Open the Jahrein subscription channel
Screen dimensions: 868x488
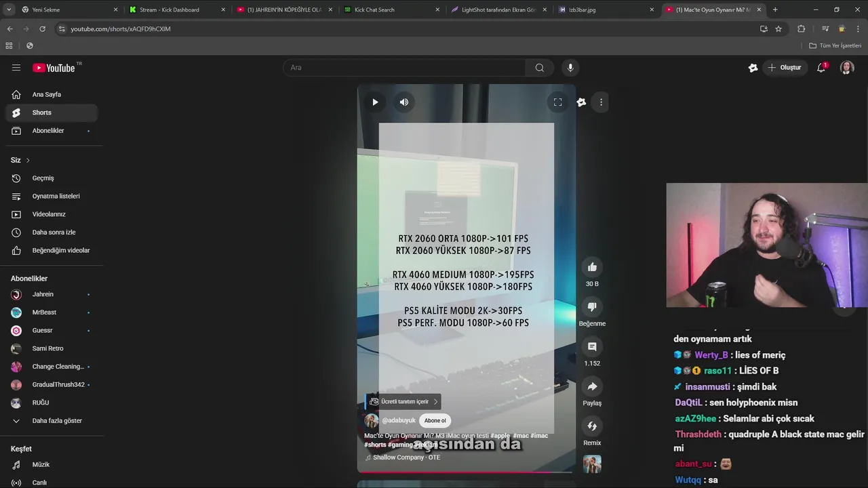coord(52,294)
